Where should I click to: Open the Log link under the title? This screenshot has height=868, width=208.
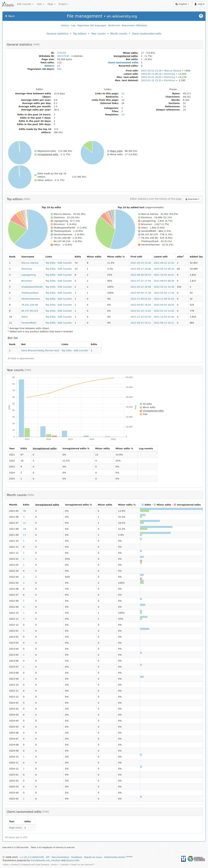73,26
